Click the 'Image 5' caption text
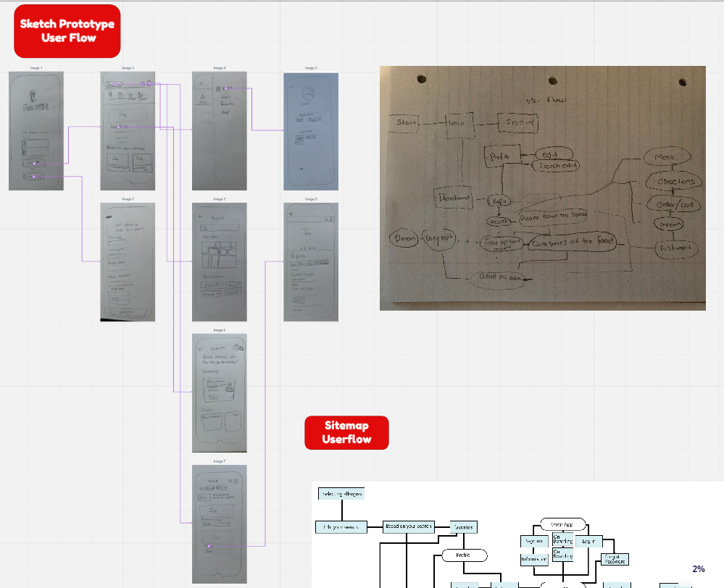Viewport: 724px width, 588px height. [x=220, y=199]
